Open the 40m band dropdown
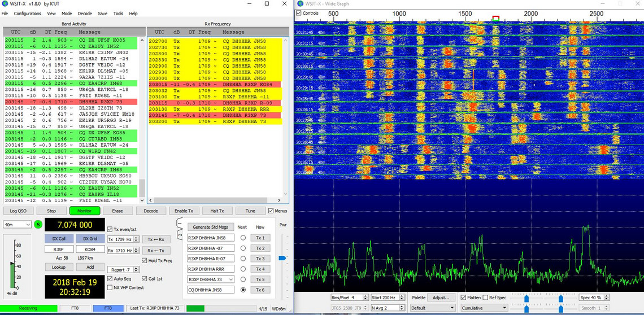The image size is (644, 315). (x=17, y=224)
